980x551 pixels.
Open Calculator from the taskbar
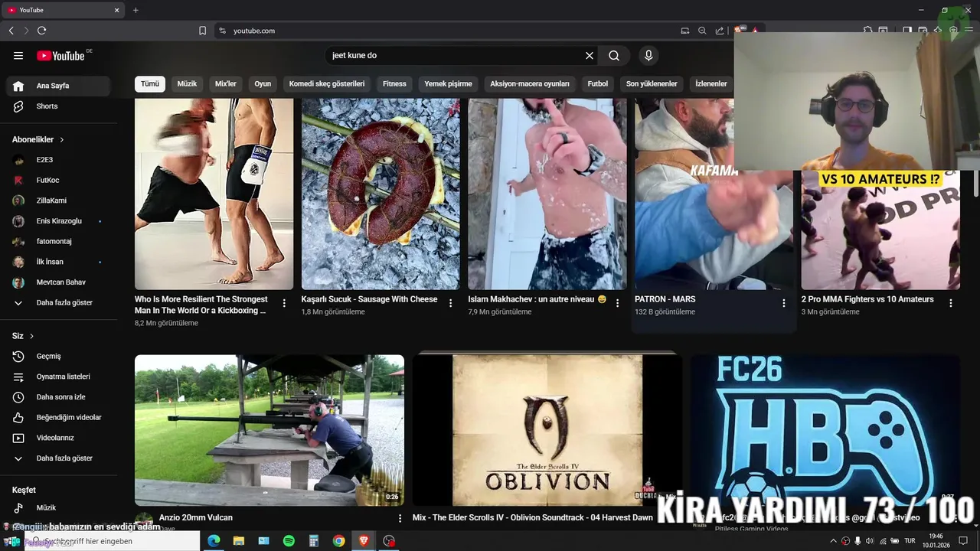click(x=314, y=541)
